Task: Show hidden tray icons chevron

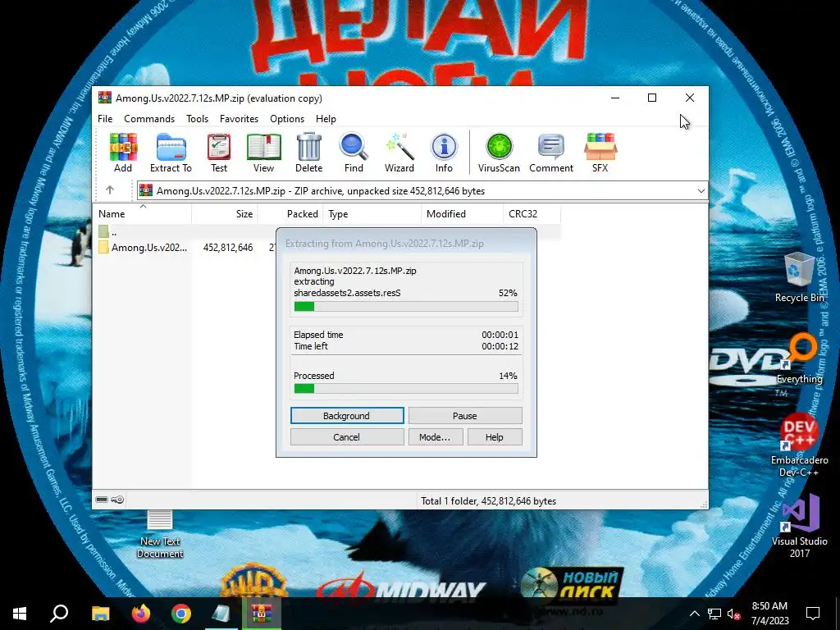Action: click(694, 614)
